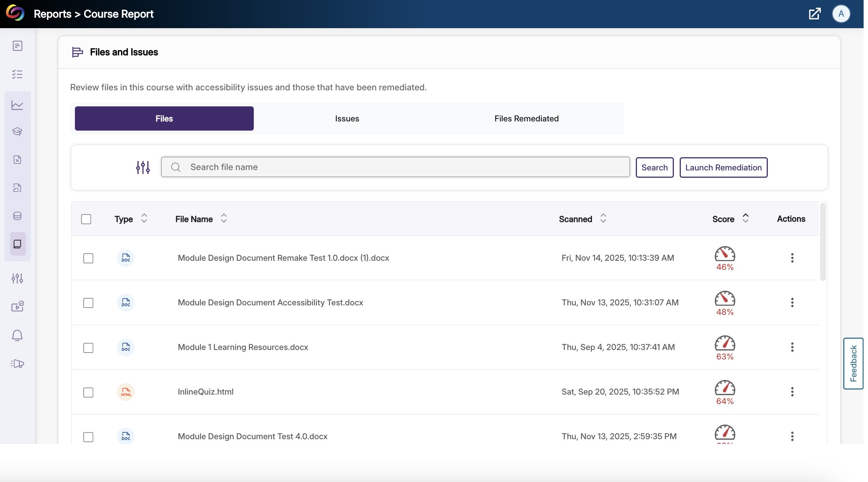868x482 pixels.
Task: Select the megaphone announcements icon
Action: coord(17,364)
